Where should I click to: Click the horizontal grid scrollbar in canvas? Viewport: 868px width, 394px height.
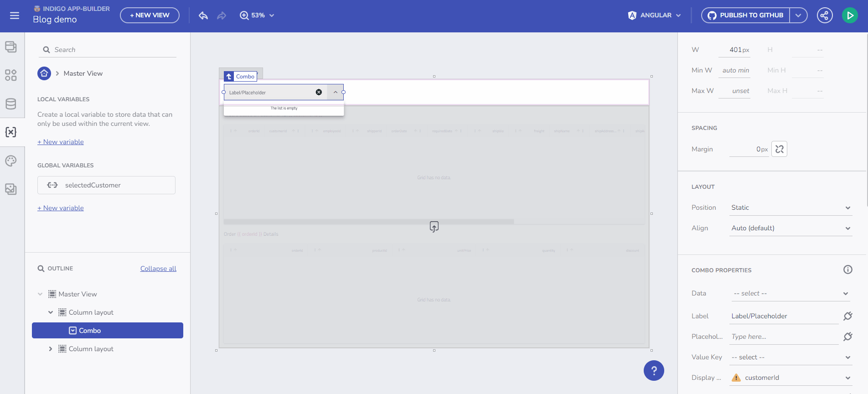(x=368, y=222)
